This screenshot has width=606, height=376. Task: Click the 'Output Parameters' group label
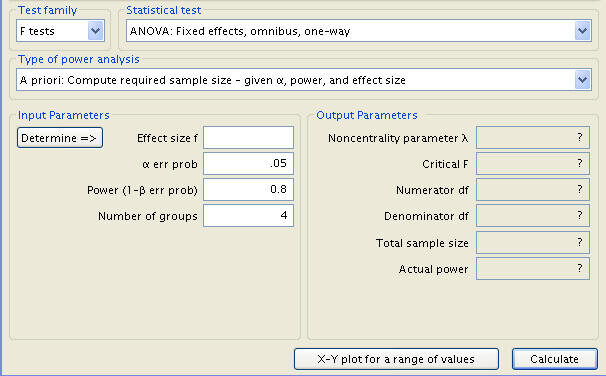[367, 115]
